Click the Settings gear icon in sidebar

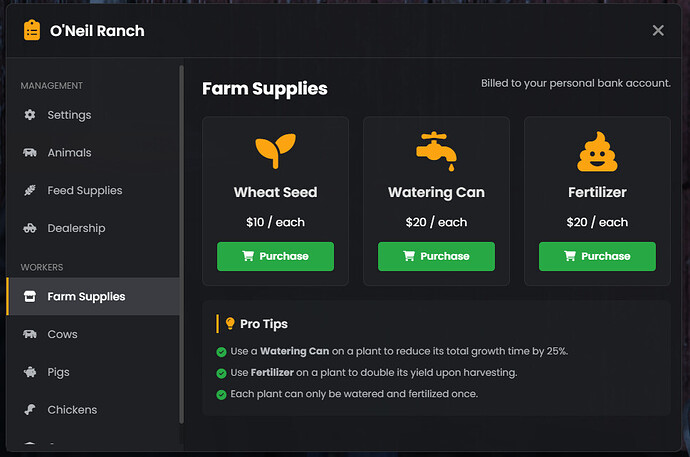pyautogui.click(x=29, y=115)
